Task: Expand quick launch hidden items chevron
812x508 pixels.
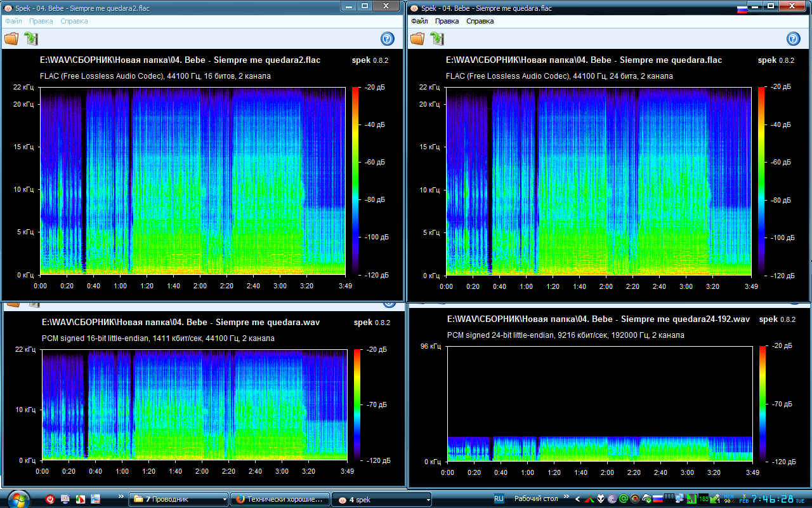Action: [121, 496]
